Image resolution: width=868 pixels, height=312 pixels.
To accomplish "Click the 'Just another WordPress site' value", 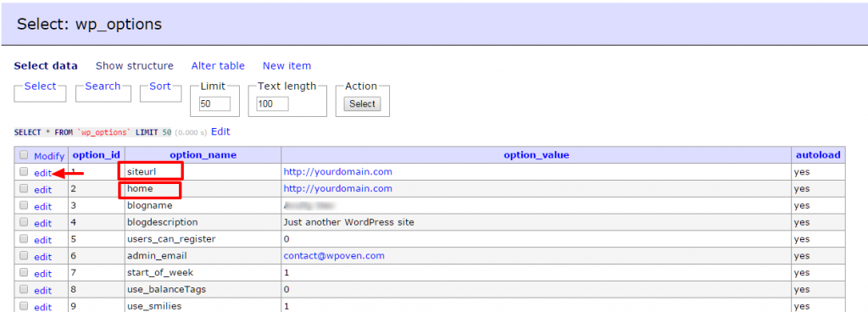I will pyautogui.click(x=348, y=222).
